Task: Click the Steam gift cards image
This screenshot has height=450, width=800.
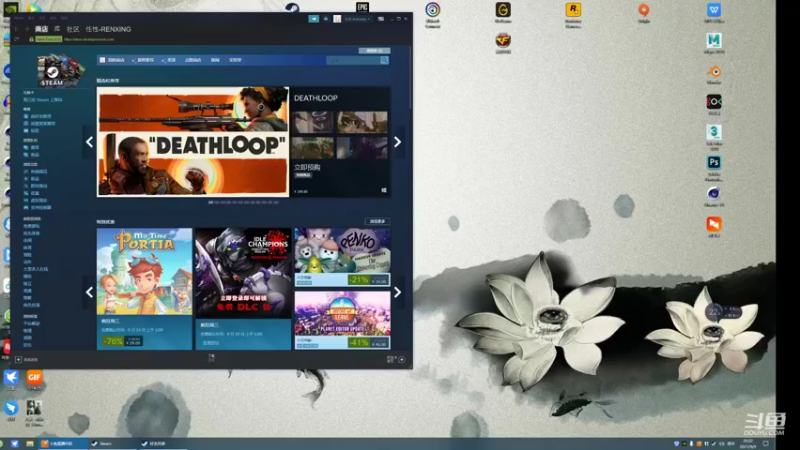Action: 61,70
